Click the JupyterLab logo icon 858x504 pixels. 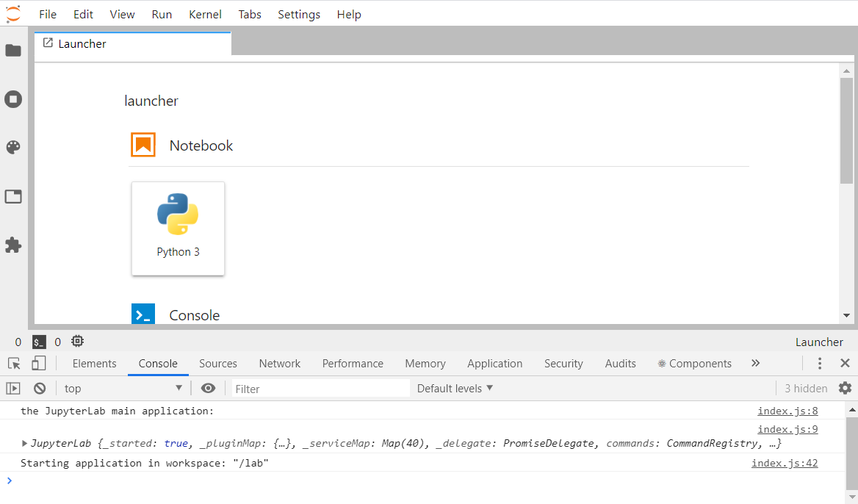point(13,14)
